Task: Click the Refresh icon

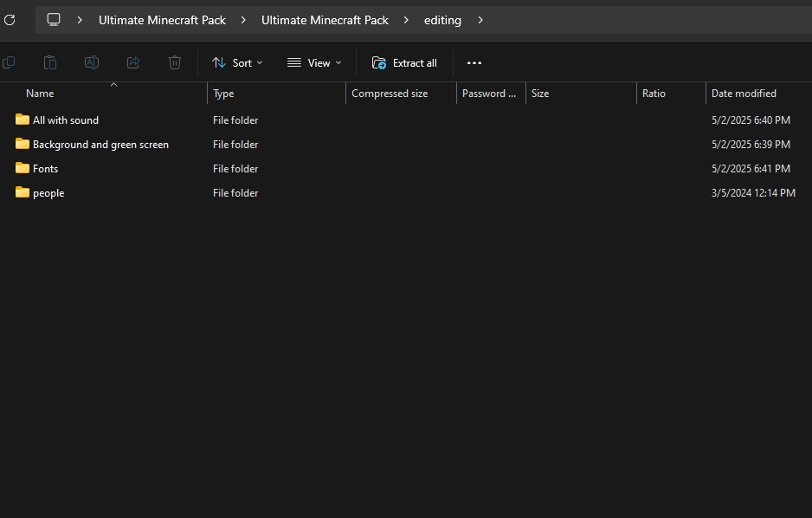Action: point(10,20)
